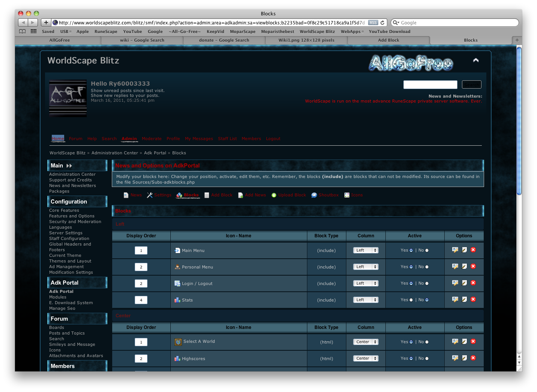Open the Add Block link in portal toolbar
537x392 pixels.
click(x=222, y=195)
